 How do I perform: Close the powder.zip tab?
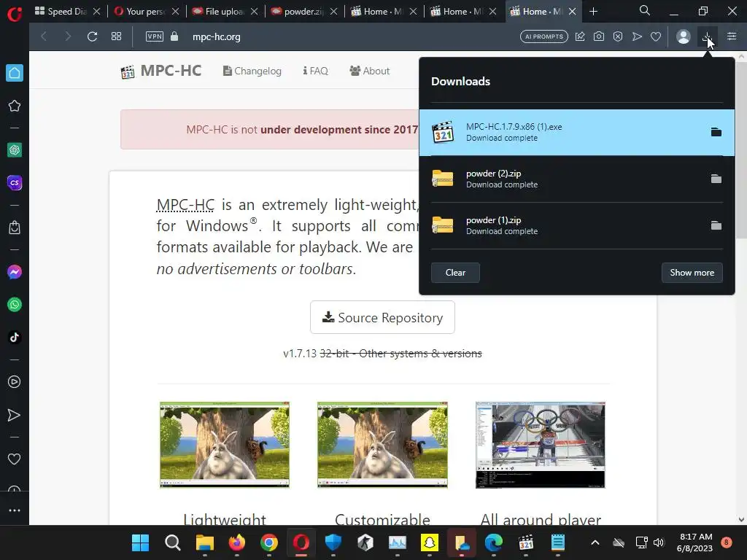(333, 12)
